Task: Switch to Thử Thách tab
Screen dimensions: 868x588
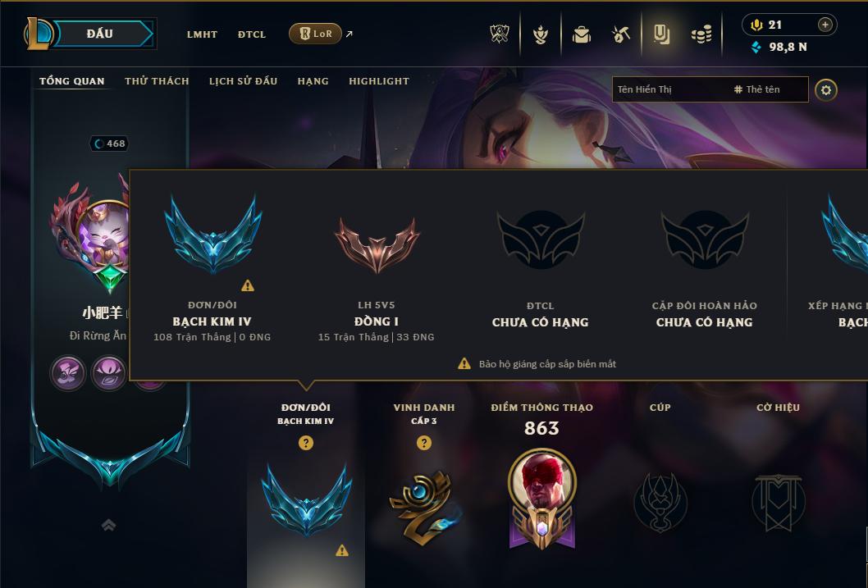Action: (157, 80)
